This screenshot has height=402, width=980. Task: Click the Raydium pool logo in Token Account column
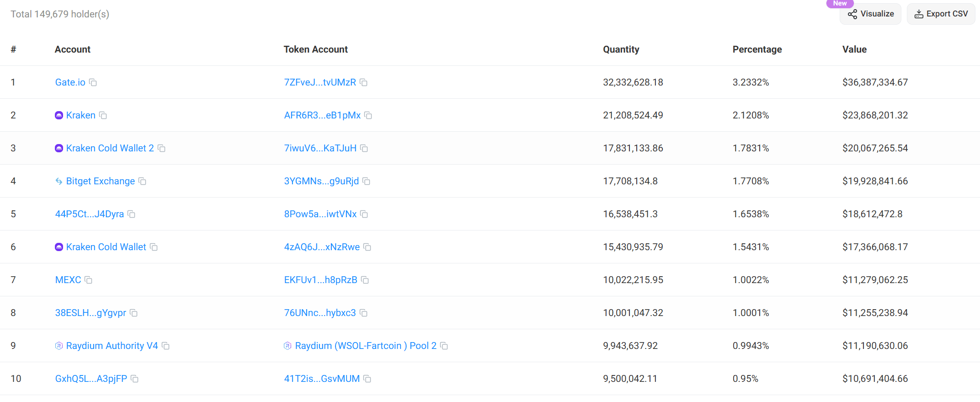coord(288,346)
